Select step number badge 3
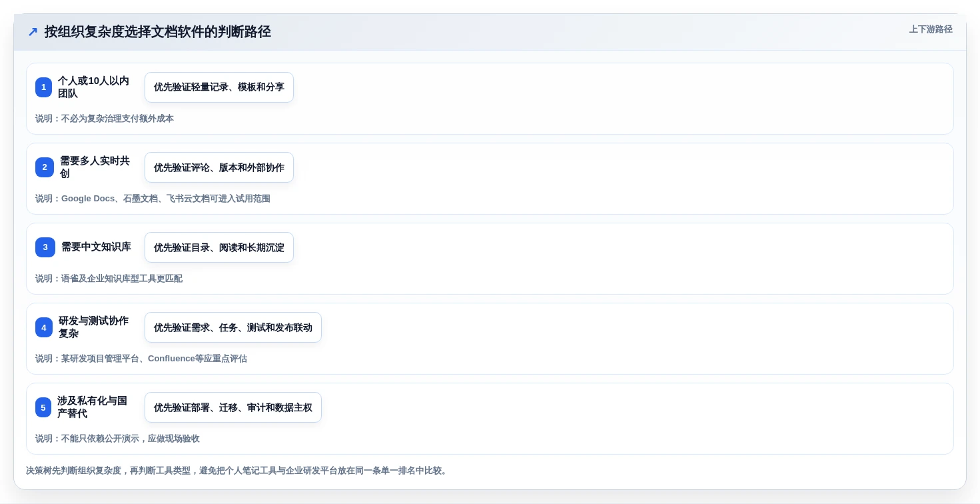This screenshot has height=504, width=980. pos(45,247)
